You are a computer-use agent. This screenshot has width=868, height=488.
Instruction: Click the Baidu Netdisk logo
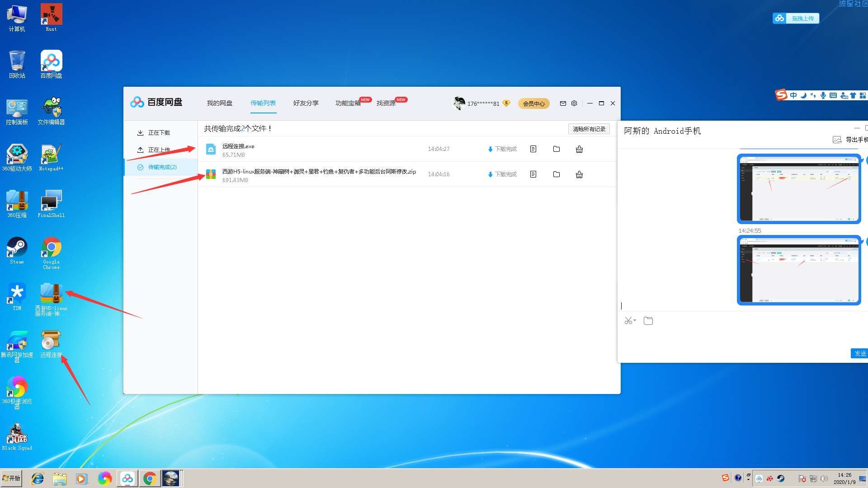pos(156,102)
